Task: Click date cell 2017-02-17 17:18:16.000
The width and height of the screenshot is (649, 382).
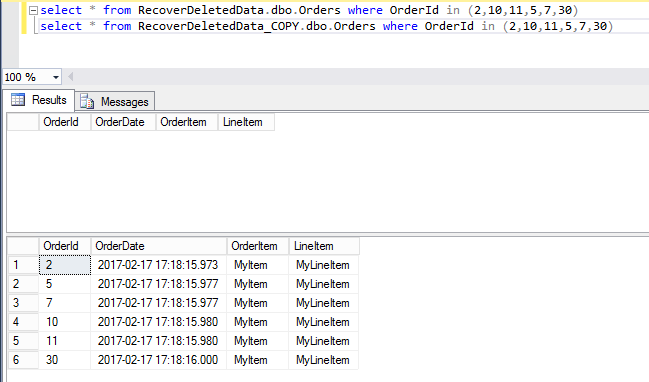Action: [x=159, y=360]
